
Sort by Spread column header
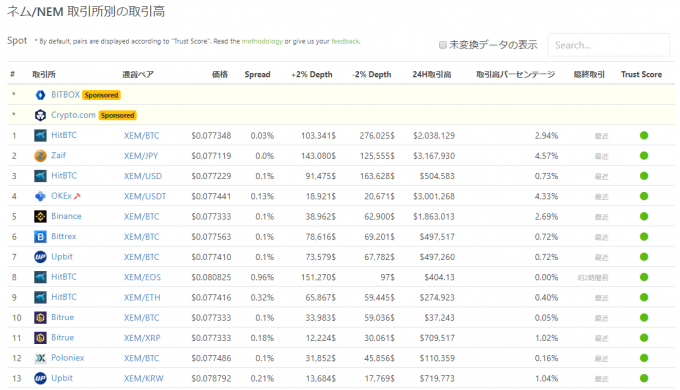click(x=257, y=74)
